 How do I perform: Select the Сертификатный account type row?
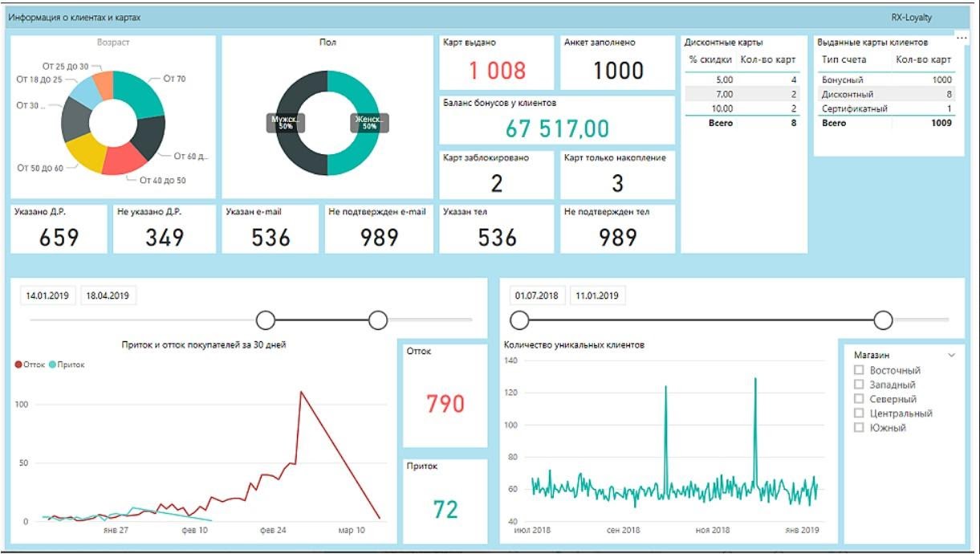[x=886, y=108]
